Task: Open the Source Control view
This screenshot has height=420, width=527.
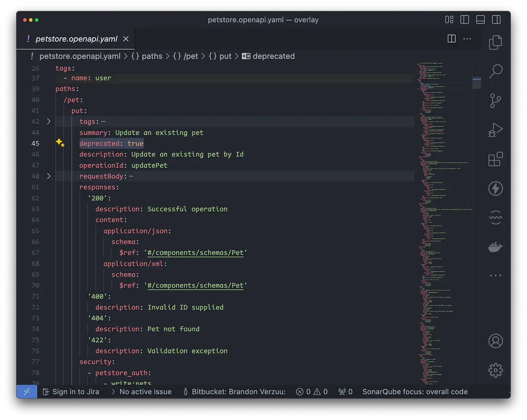Action: coord(496,101)
